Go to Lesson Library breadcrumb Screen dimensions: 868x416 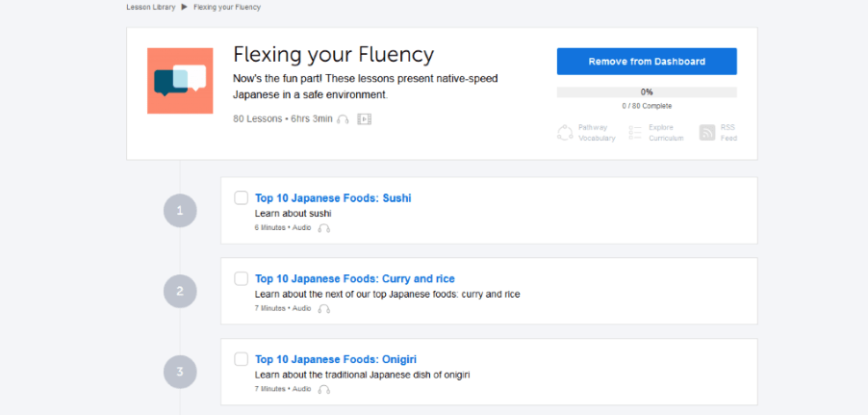tap(150, 7)
